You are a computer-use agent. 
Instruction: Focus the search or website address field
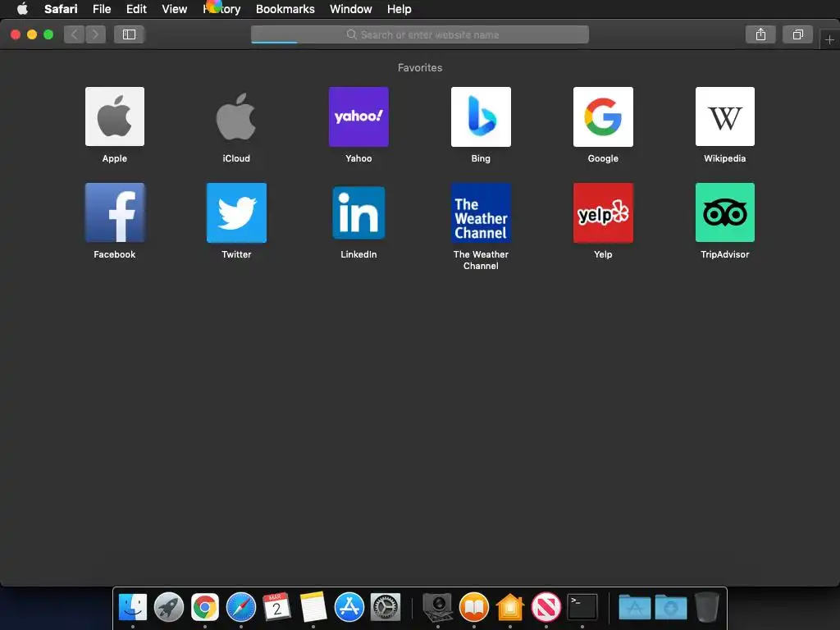click(x=420, y=34)
